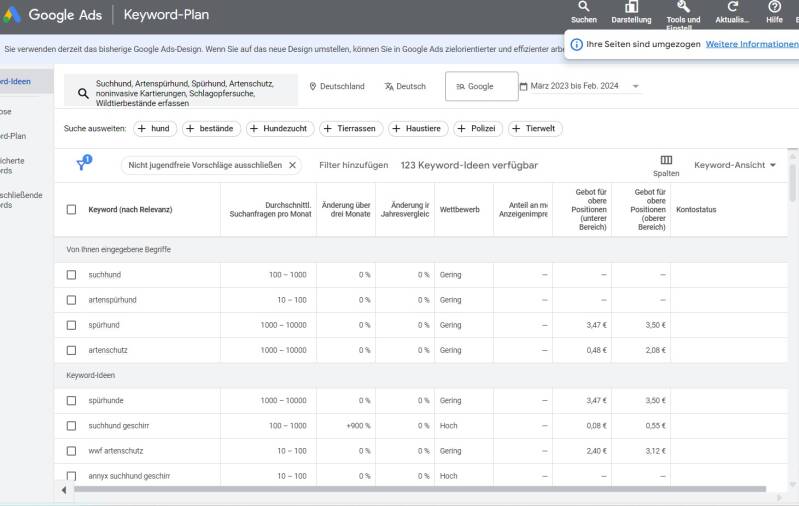Add 'Tierwelt' to broaden the search
The width and height of the screenshot is (799, 506).
[535, 128]
